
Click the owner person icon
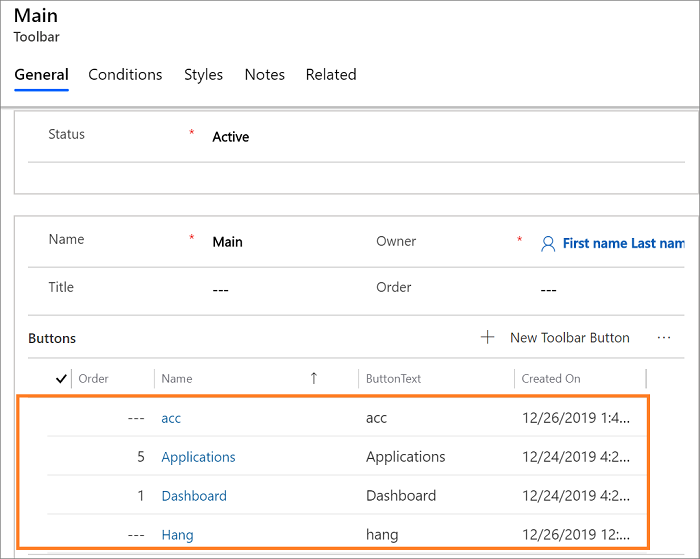coord(548,244)
